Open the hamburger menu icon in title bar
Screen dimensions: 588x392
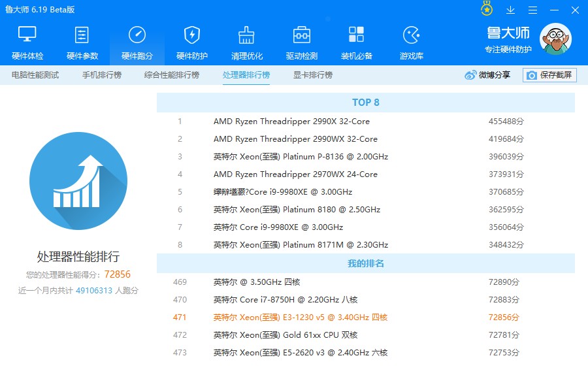point(532,10)
